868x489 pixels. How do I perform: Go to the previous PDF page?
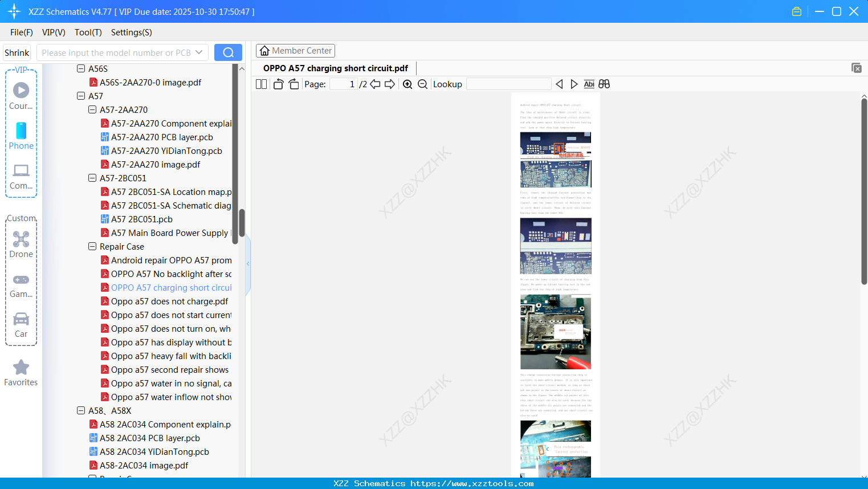tap(375, 84)
